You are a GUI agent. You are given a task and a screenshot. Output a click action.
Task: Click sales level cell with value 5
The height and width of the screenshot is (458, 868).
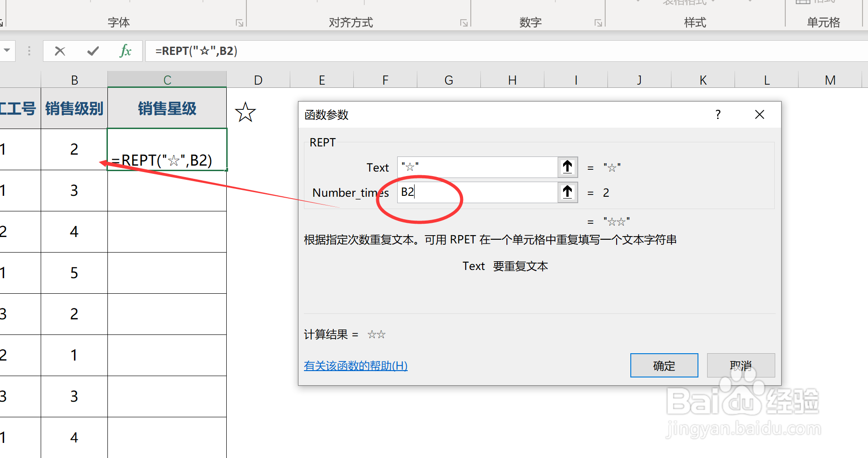coord(75,273)
